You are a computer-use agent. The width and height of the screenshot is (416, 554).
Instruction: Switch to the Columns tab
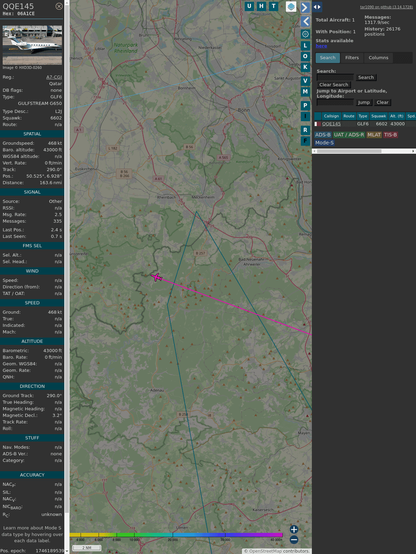point(379,58)
